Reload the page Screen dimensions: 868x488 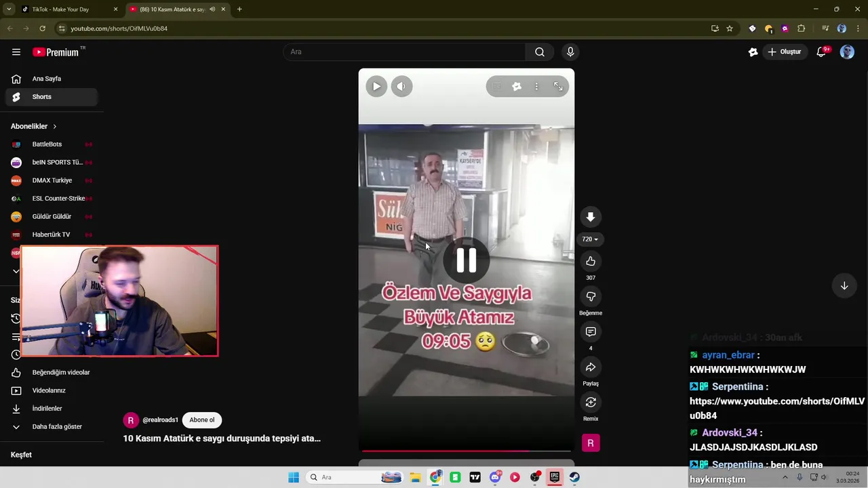point(42,28)
